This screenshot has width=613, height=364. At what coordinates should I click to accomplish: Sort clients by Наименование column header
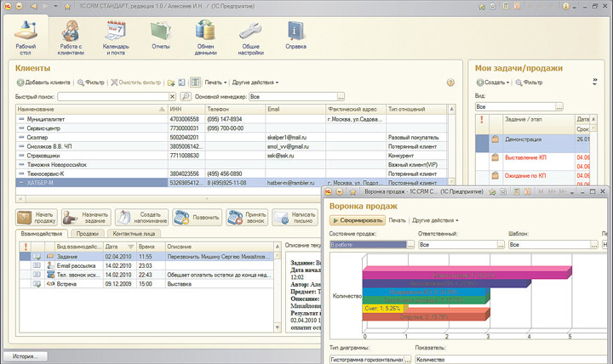(91, 110)
